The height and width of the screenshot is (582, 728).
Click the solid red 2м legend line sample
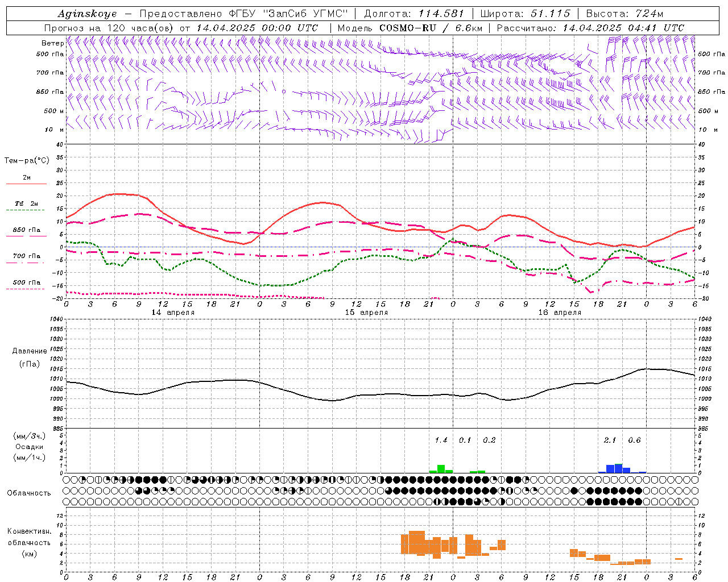(26, 184)
